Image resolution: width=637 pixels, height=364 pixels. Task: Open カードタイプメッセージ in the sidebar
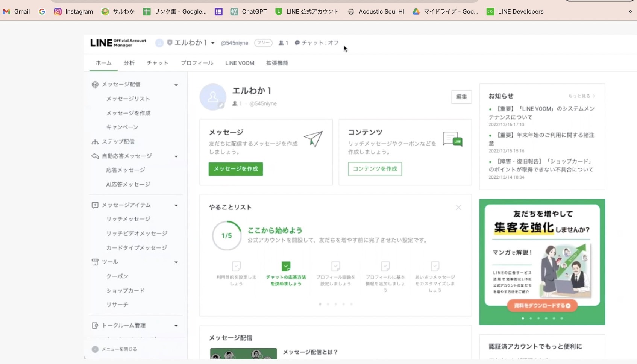pyautogui.click(x=136, y=247)
